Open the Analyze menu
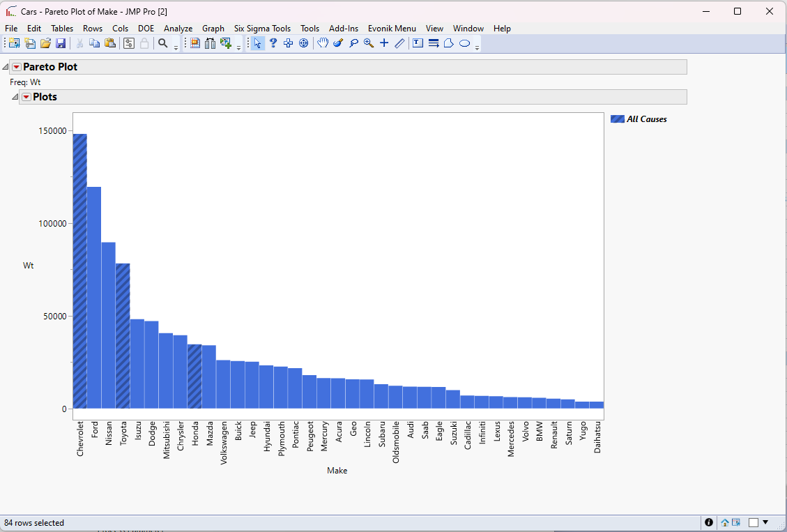The height and width of the screenshot is (532, 787). [178, 29]
